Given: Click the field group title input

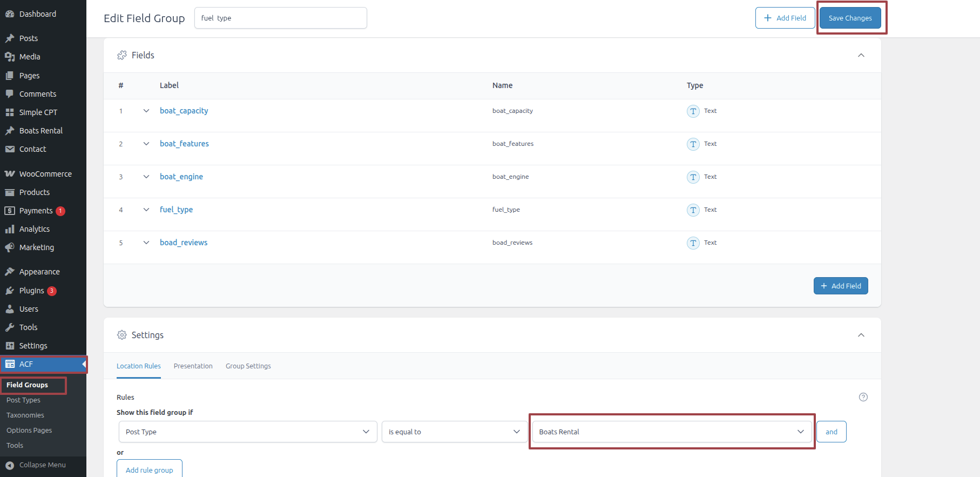Looking at the screenshot, I should (x=280, y=18).
